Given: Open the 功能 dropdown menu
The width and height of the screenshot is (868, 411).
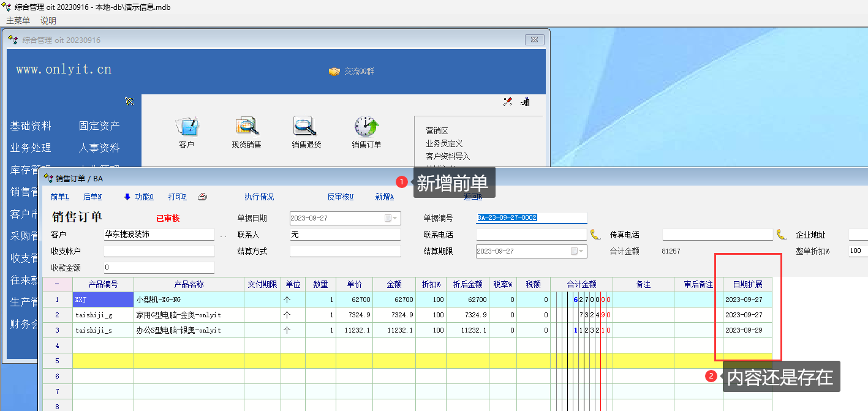Looking at the screenshot, I should [x=138, y=197].
